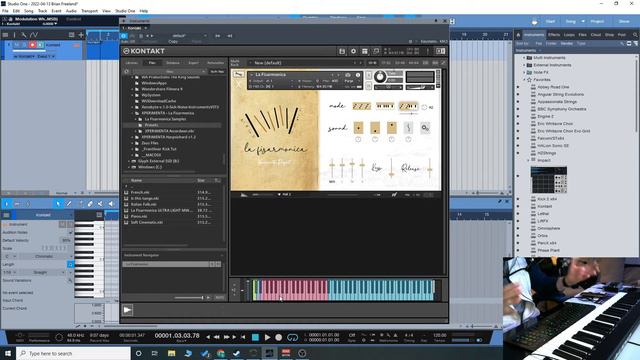
Task: Open Kontakt options gear icon
Action: pos(353,51)
